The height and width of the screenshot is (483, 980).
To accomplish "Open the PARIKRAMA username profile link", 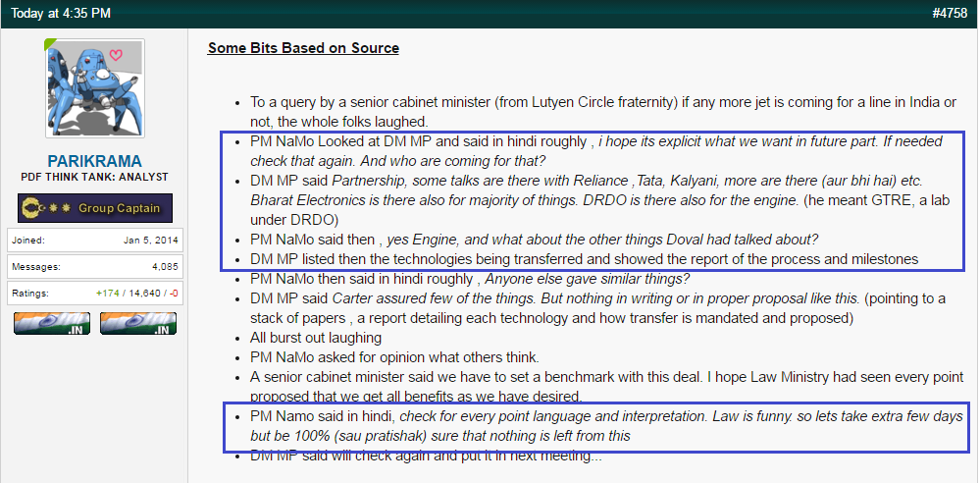I will pyautogui.click(x=94, y=161).
